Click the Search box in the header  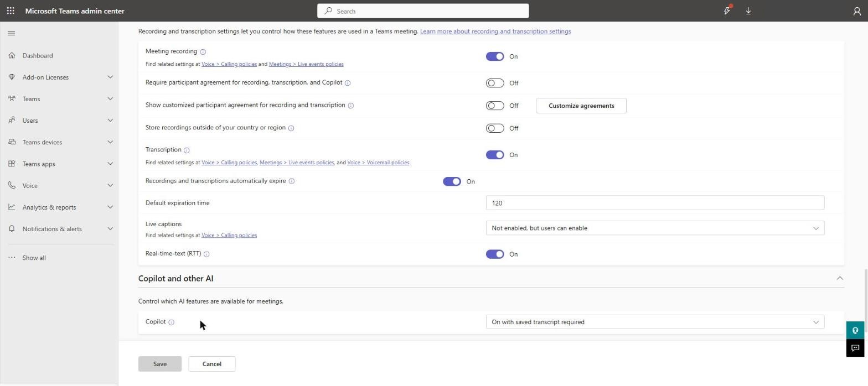tap(423, 11)
